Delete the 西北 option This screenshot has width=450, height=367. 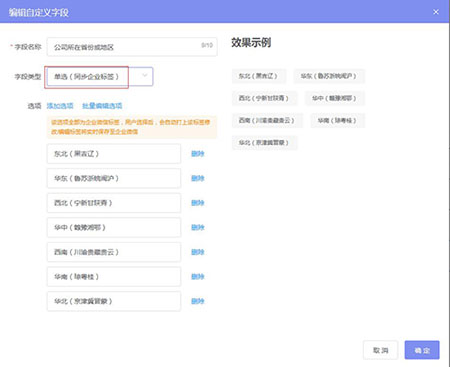pyautogui.click(x=197, y=203)
